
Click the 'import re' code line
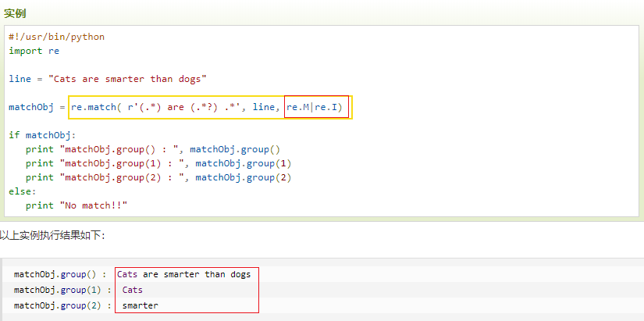pos(34,51)
